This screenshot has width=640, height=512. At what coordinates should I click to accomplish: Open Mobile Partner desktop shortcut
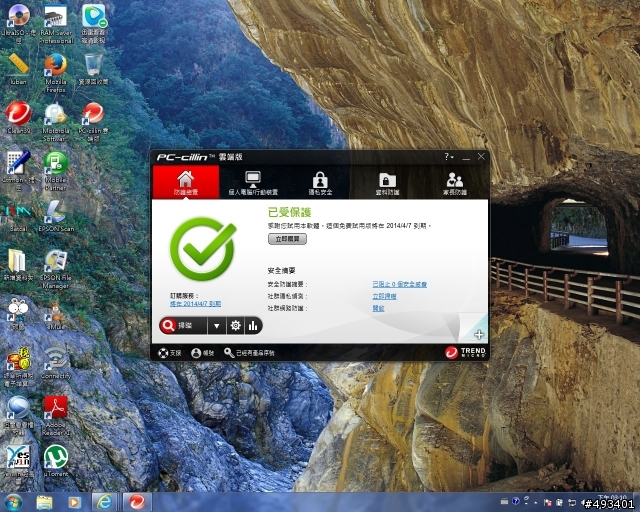tap(56, 170)
